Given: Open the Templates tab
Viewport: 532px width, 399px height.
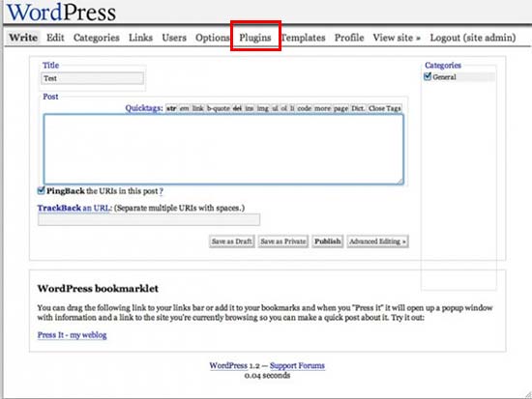Looking at the screenshot, I should pyautogui.click(x=304, y=38).
